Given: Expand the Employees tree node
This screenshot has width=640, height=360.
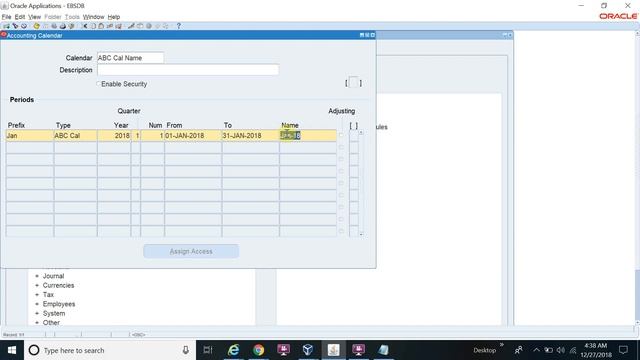Looking at the screenshot, I should click(37, 304).
